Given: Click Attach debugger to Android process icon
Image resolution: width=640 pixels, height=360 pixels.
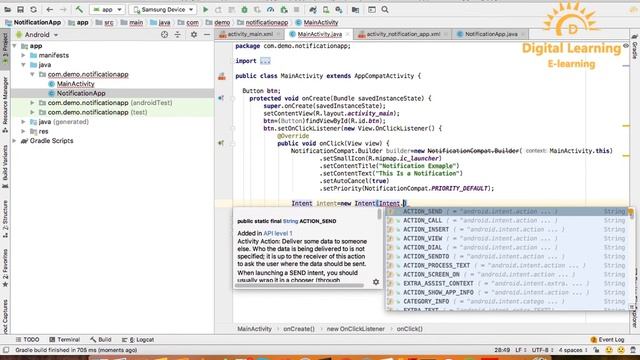Looking at the screenshot, I should point(284,9).
